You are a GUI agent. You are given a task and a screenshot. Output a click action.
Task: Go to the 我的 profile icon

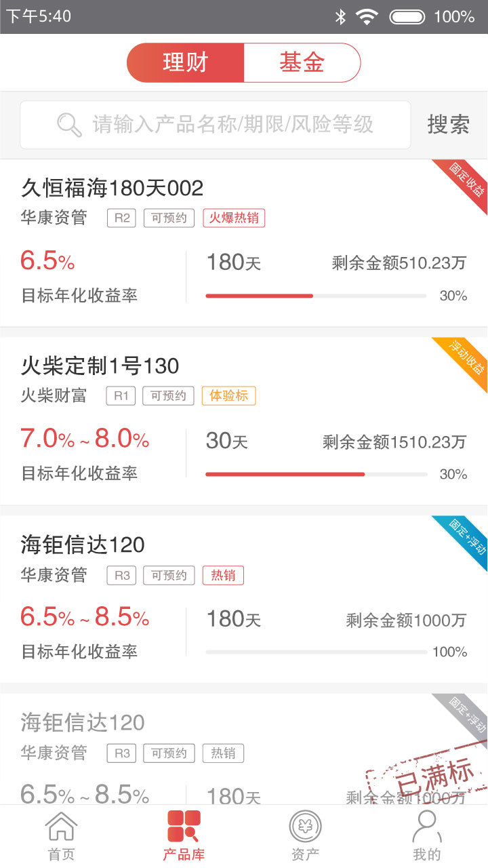click(427, 827)
